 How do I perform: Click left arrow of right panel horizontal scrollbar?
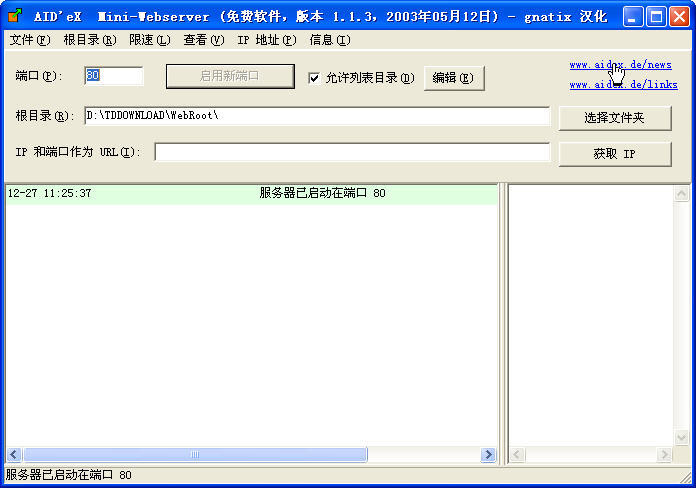click(x=517, y=455)
